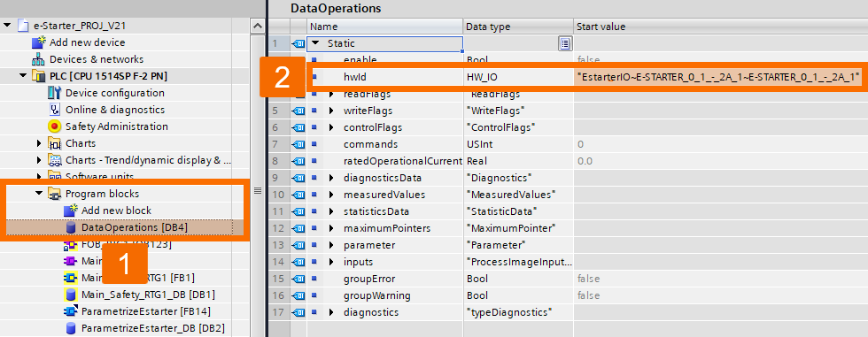This screenshot has height=337, width=868.
Task: Expand the writeFlags structure
Action: click(331, 111)
